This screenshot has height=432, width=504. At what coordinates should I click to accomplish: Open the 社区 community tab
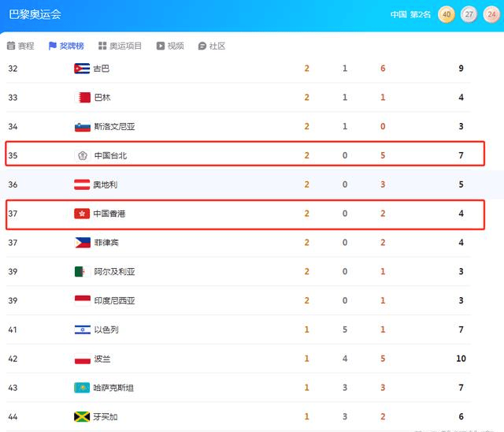212,46
